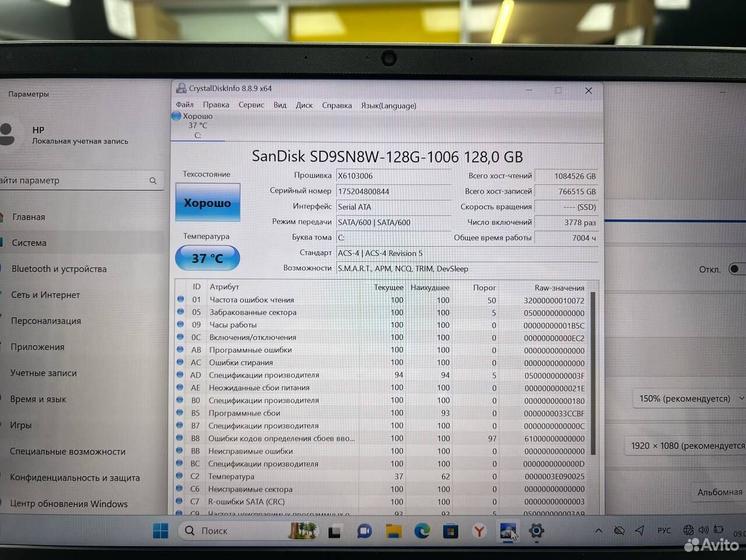Open the 1920 × 1080 resolution dropdown
Image resolution: width=746 pixels, height=560 pixels.
(686, 446)
